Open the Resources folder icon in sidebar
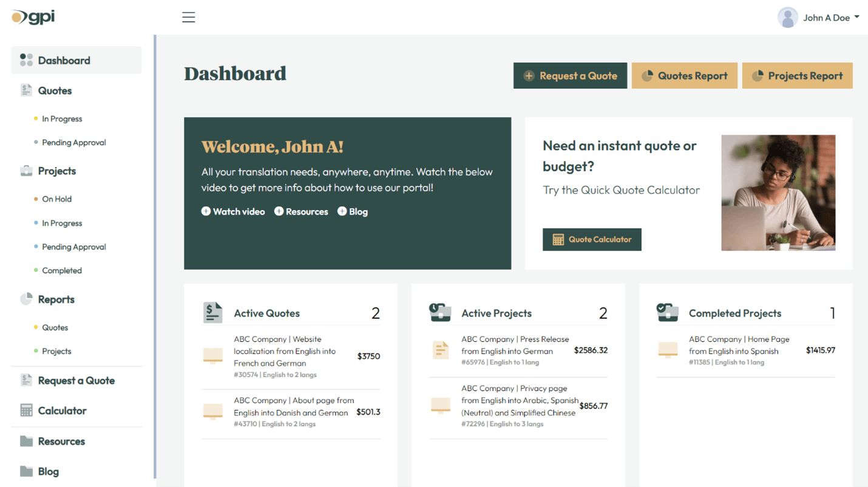The height and width of the screenshot is (487, 868). tap(25, 441)
